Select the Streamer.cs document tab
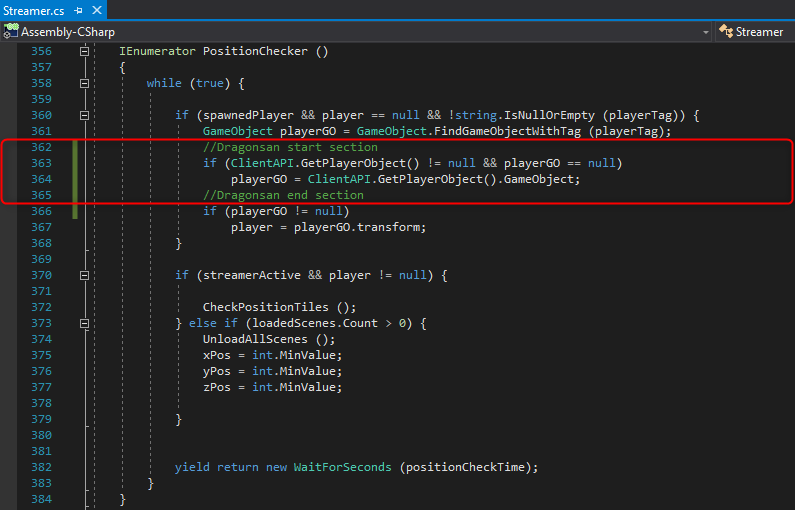This screenshot has height=510, width=795. click(32, 10)
